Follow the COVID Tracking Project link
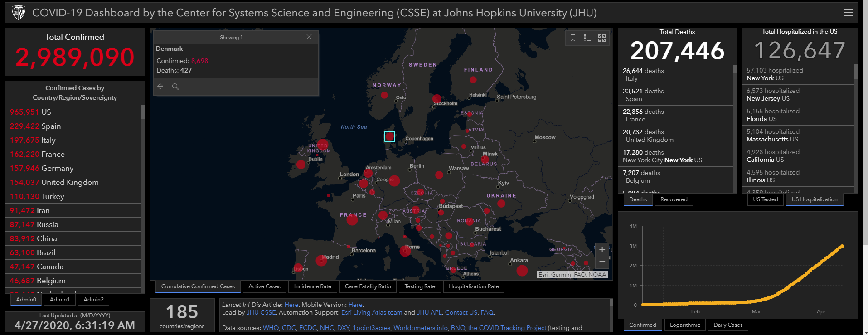This screenshot has width=868, height=335. (x=507, y=328)
